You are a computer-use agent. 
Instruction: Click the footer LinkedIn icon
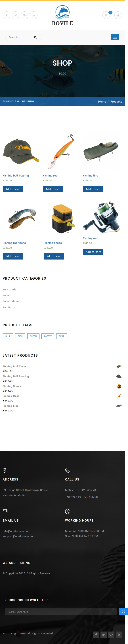[119, 635]
